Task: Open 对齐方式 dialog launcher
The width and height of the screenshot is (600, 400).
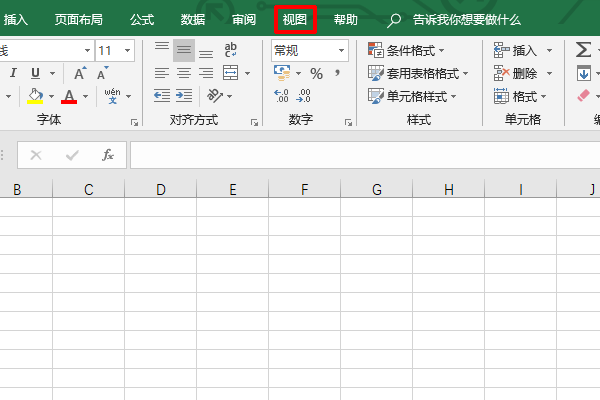Action: click(x=254, y=122)
